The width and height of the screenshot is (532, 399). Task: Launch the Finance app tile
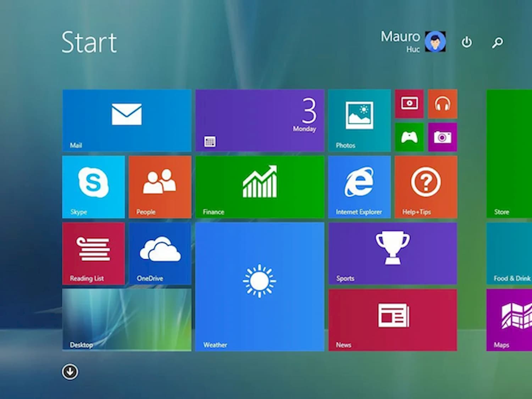click(259, 186)
